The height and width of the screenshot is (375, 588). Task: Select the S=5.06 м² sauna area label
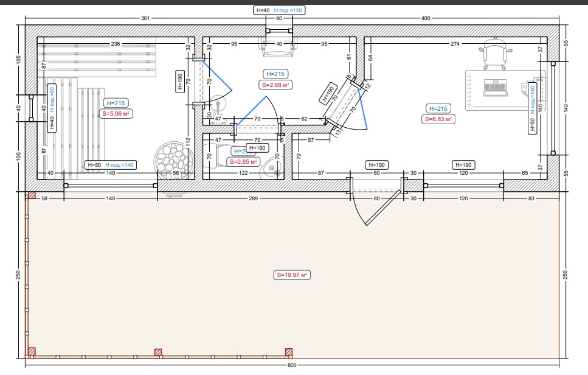pyautogui.click(x=116, y=113)
